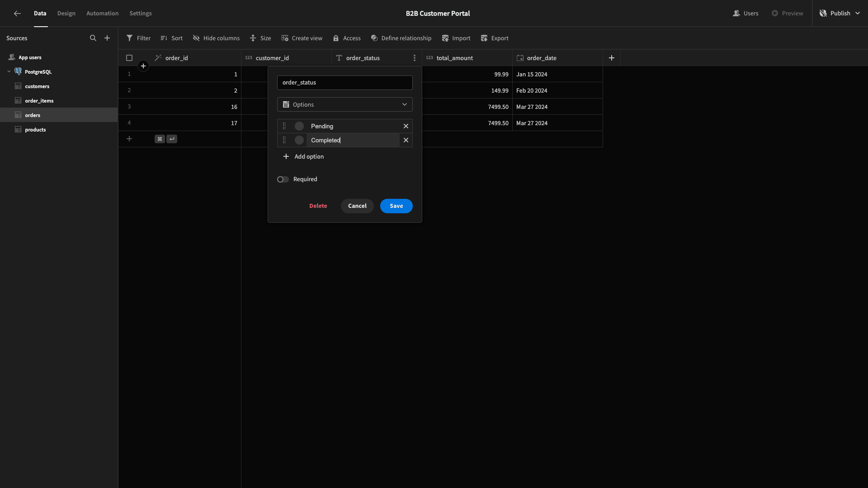The height and width of the screenshot is (488, 868).
Task: Open the Publish dropdown
Action: 840,13
